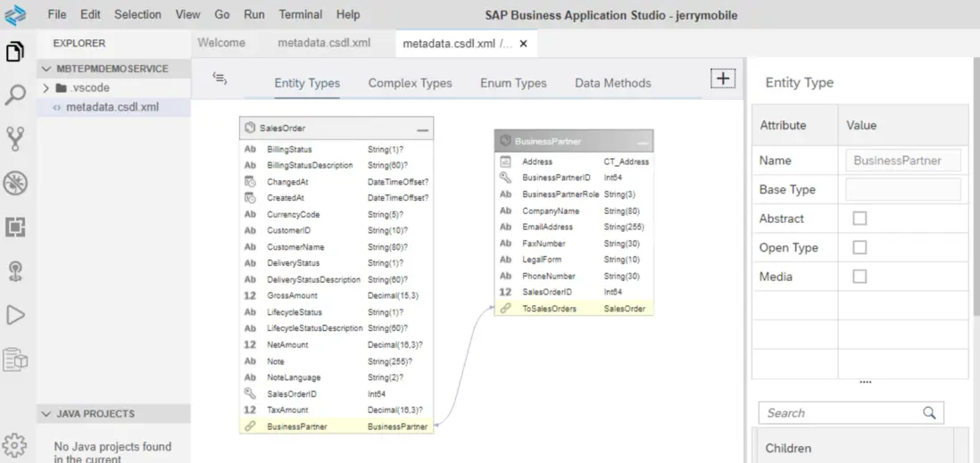This screenshot has height=463, width=980.
Task: Switch to the Complex Types tab
Action: coord(410,83)
